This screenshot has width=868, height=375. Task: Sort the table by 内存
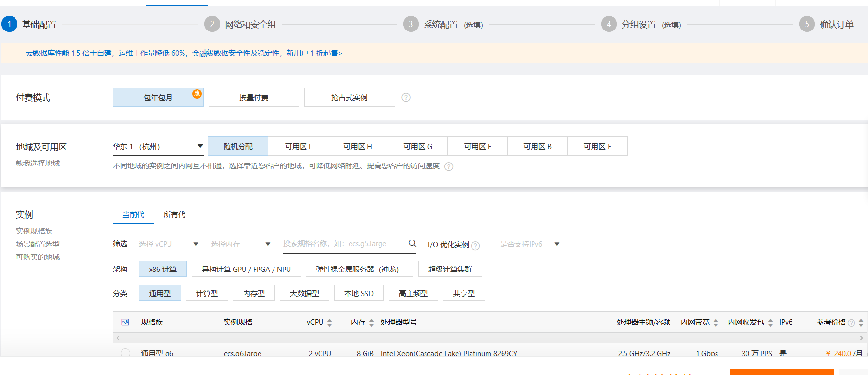[x=371, y=322]
